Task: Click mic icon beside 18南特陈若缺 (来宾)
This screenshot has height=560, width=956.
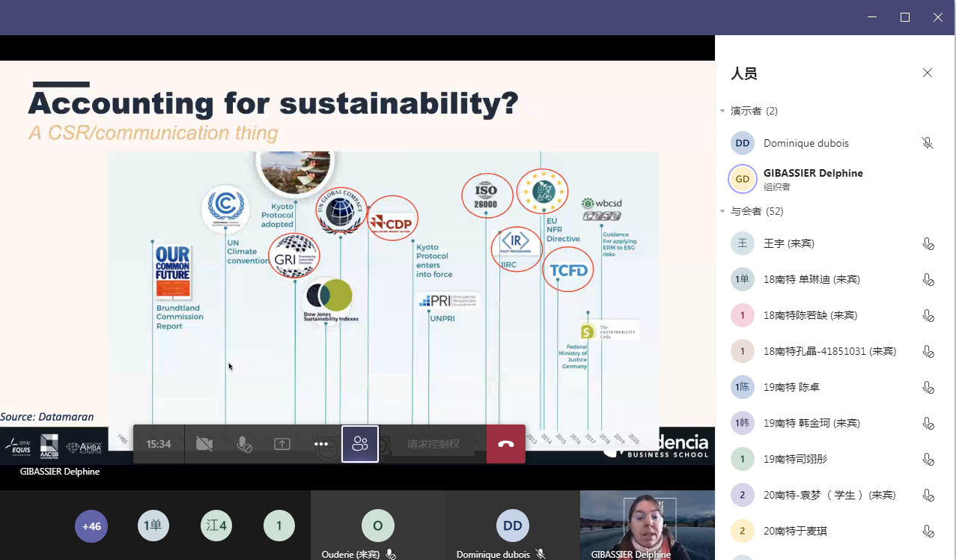Action: tap(928, 315)
